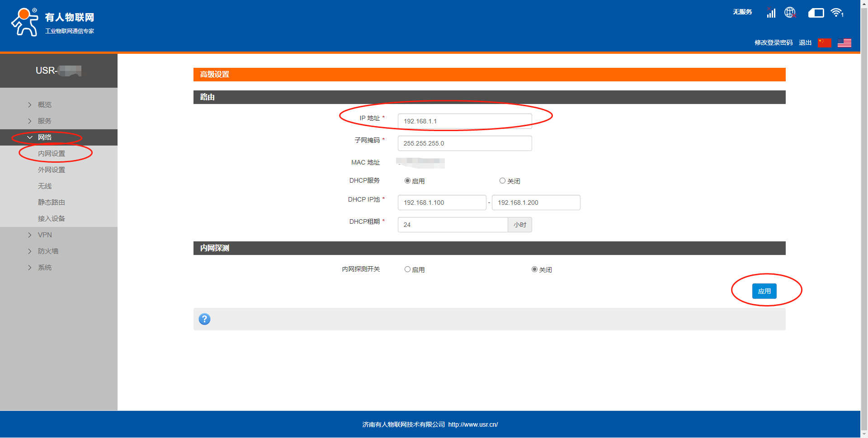Click the 修改登录密码 link

[773, 42]
